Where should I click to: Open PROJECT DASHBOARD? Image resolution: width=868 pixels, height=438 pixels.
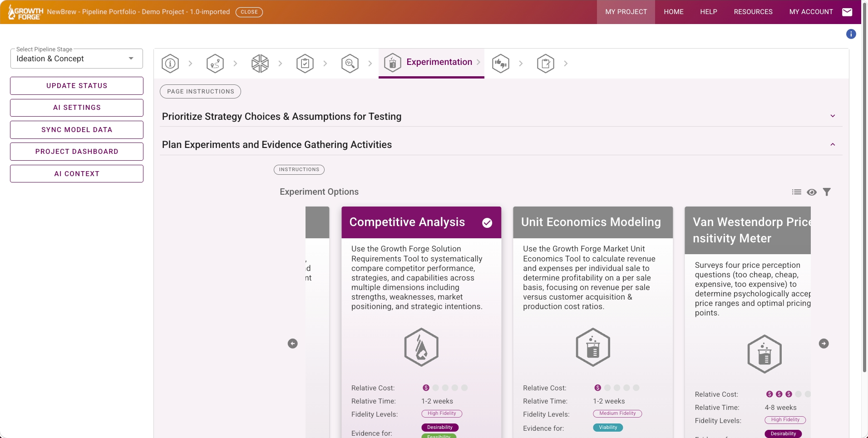click(77, 152)
